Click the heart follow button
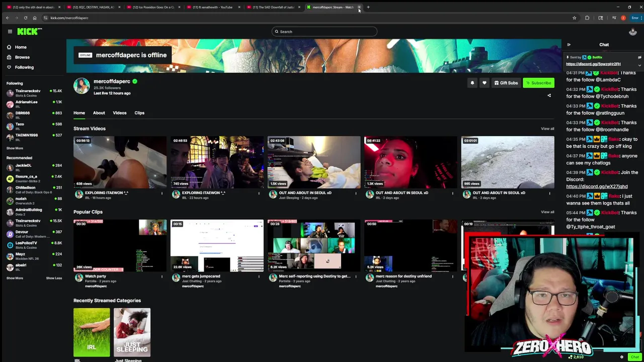This screenshot has height=362, width=644. [484, 83]
